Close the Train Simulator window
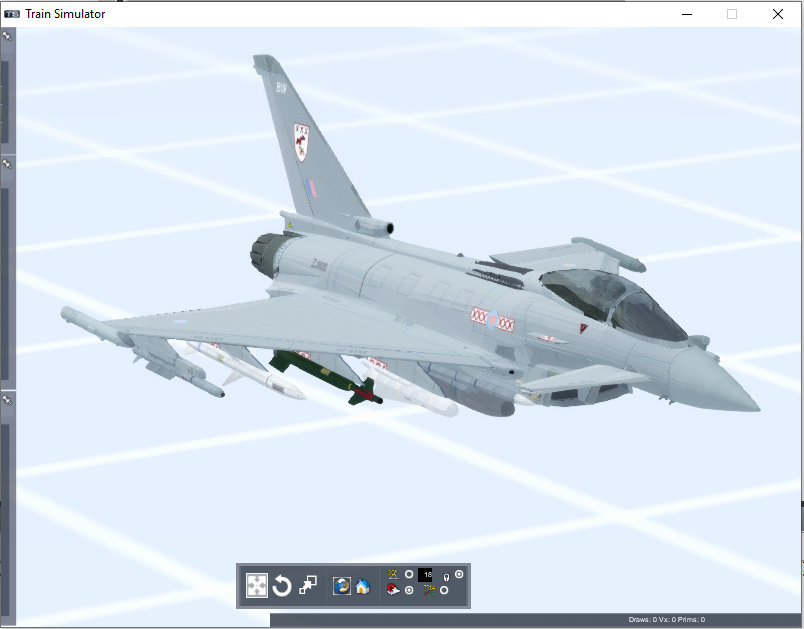This screenshot has height=629, width=804. 778,14
